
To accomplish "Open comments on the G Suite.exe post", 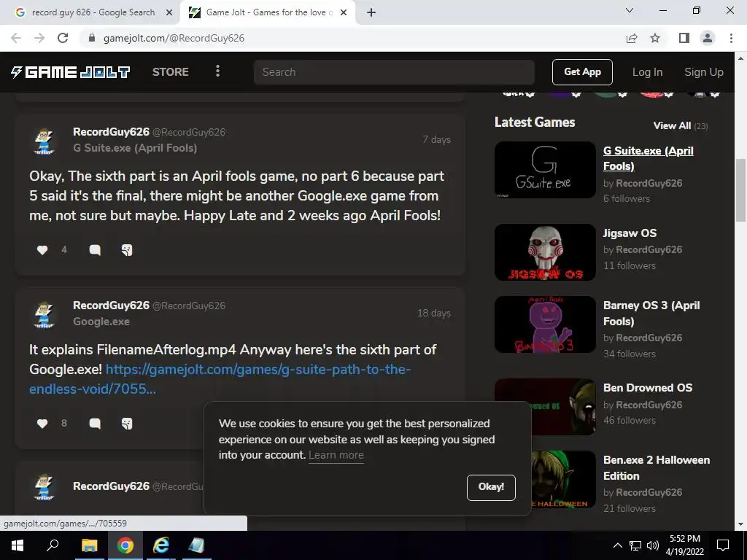I will [95, 250].
